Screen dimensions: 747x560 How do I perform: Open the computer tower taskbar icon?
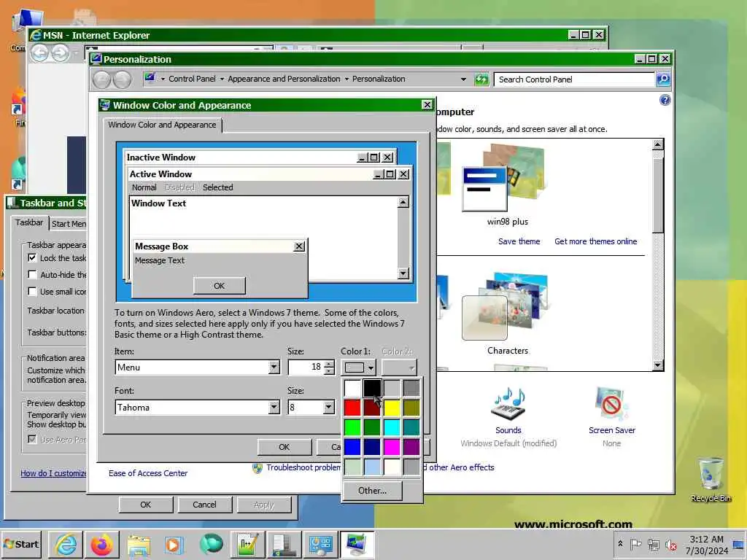[285, 544]
